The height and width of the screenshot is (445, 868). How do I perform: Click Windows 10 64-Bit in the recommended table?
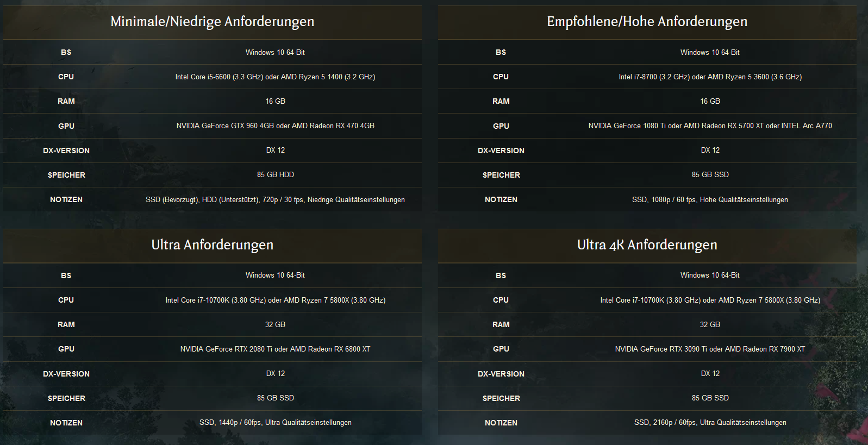coord(710,52)
